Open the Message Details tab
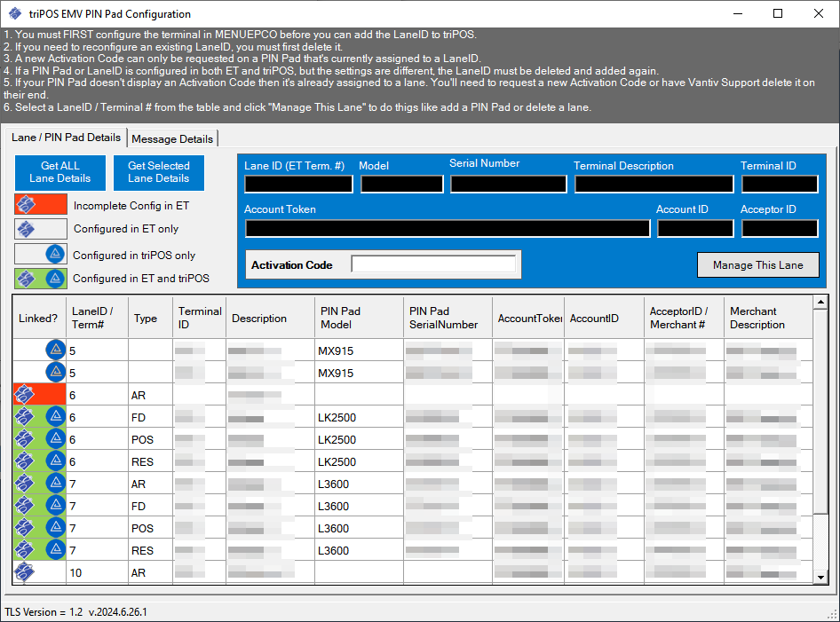840x622 pixels. pyautogui.click(x=172, y=139)
